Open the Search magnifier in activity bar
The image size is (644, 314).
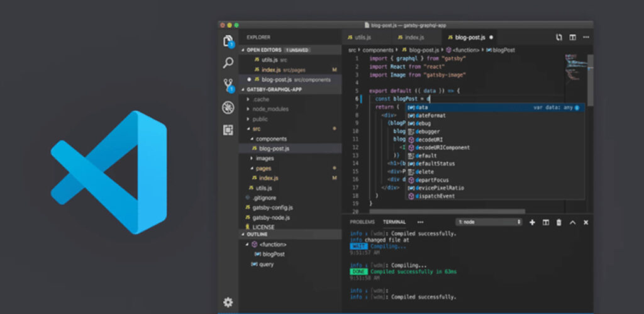(x=228, y=62)
